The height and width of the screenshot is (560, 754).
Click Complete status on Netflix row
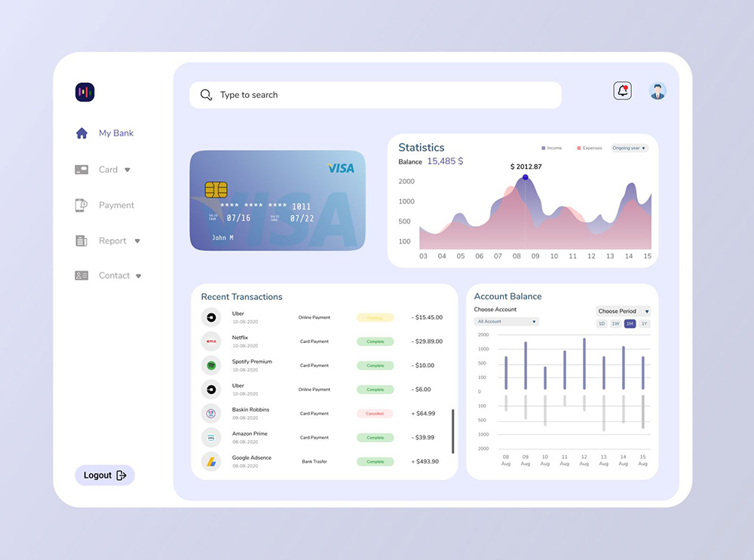pos(375,341)
